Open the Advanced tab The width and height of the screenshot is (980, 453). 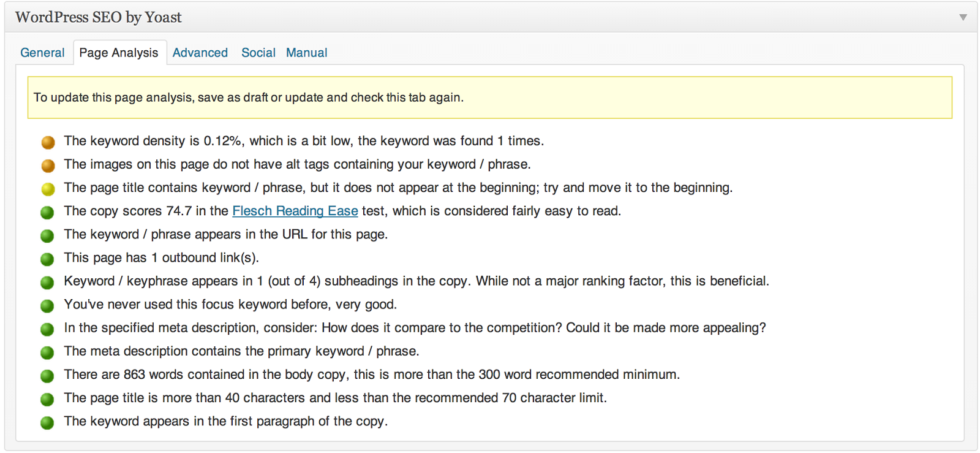pos(200,53)
